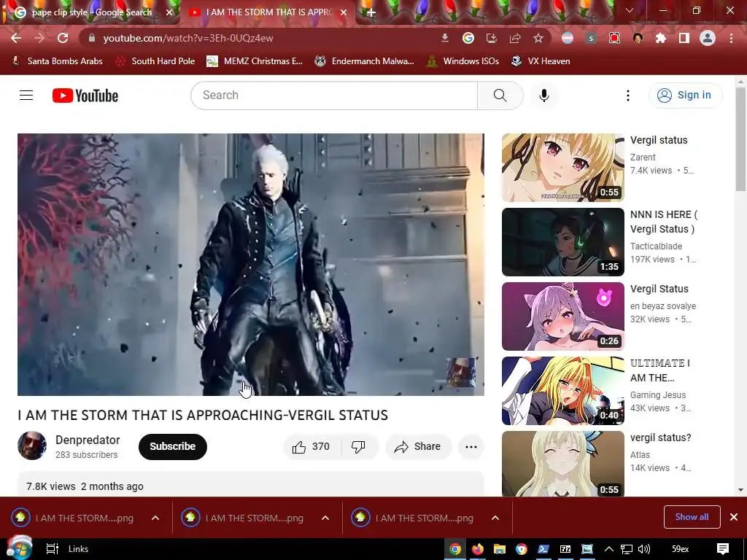Screen dimensions: 747x560
Task: Open PowerShell from the taskbar
Action: tap(543, 549)
